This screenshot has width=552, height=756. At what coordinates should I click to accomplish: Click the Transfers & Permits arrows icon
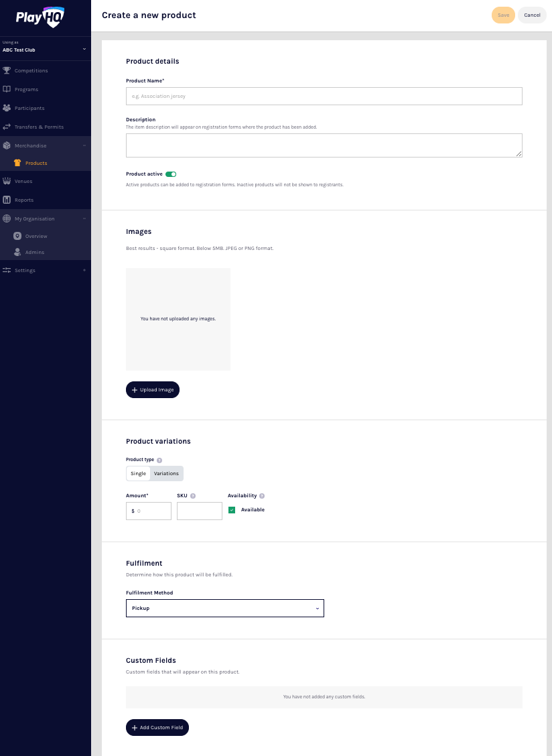click(x=7, y=127)
